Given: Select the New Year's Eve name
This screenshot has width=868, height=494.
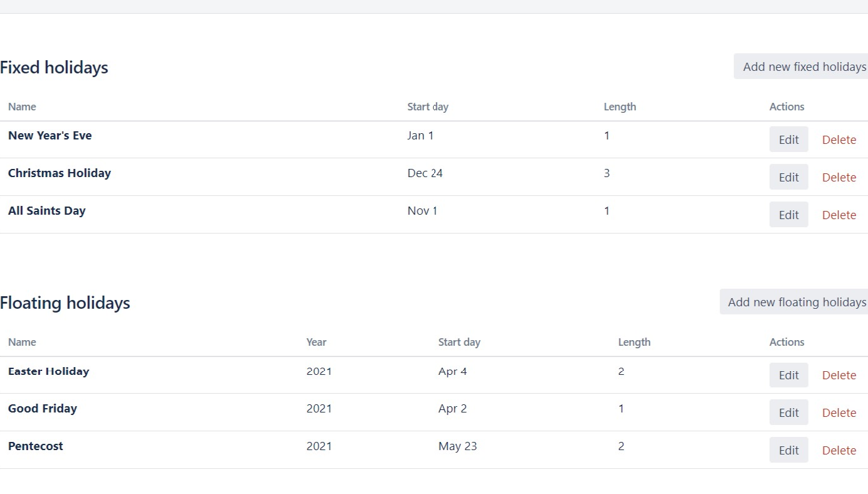Looking at the screenshot, I should point(50,136).
